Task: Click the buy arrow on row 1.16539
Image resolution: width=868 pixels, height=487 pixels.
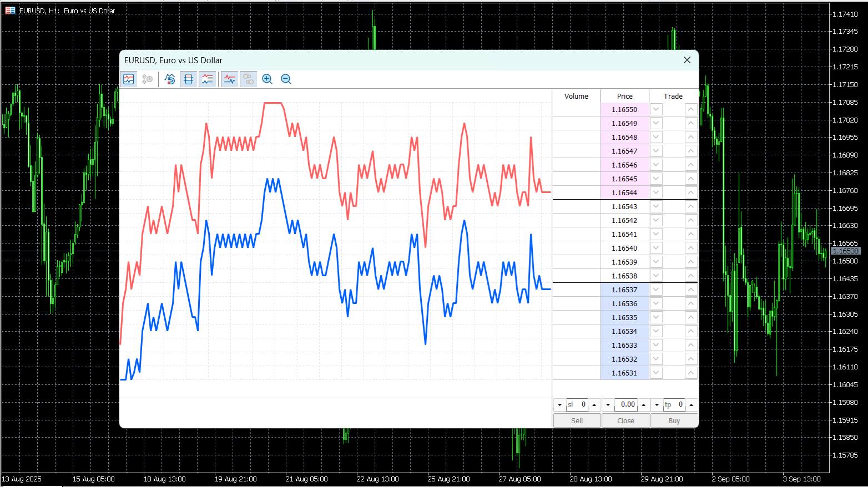Action: pos(690,262)
